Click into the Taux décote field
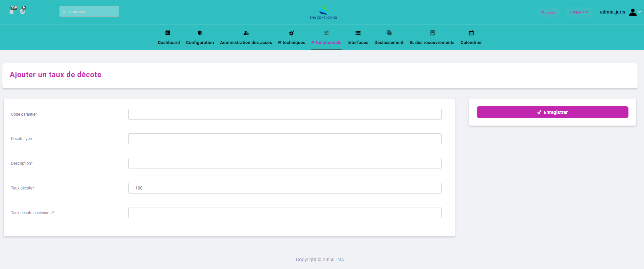The height and width of the screenshot is (269, 644). [x=284, y=188]
